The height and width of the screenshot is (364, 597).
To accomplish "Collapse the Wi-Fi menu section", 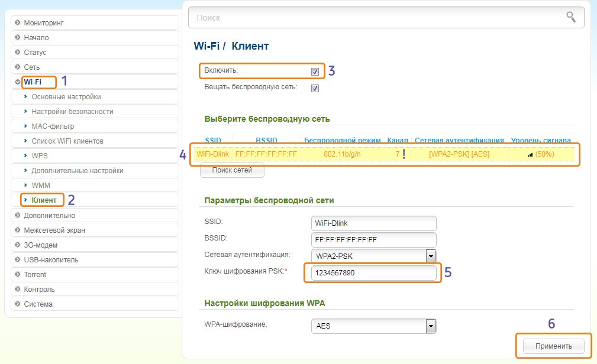I will pos(95,82).
